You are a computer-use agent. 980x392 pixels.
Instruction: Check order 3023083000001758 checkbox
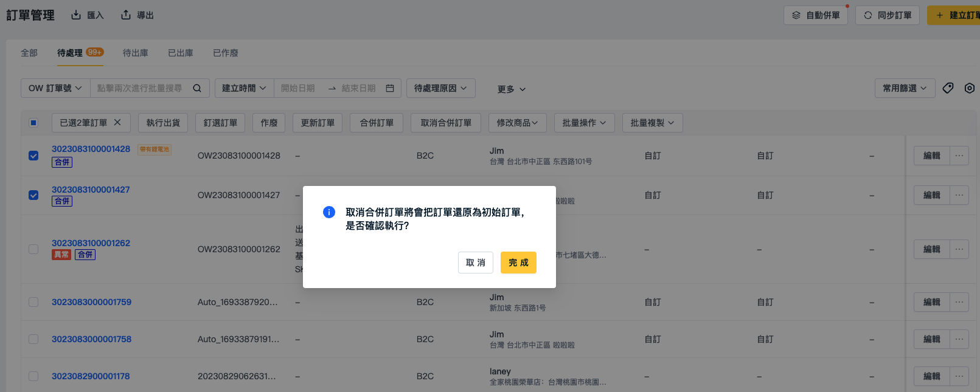[x=33, y=339]
